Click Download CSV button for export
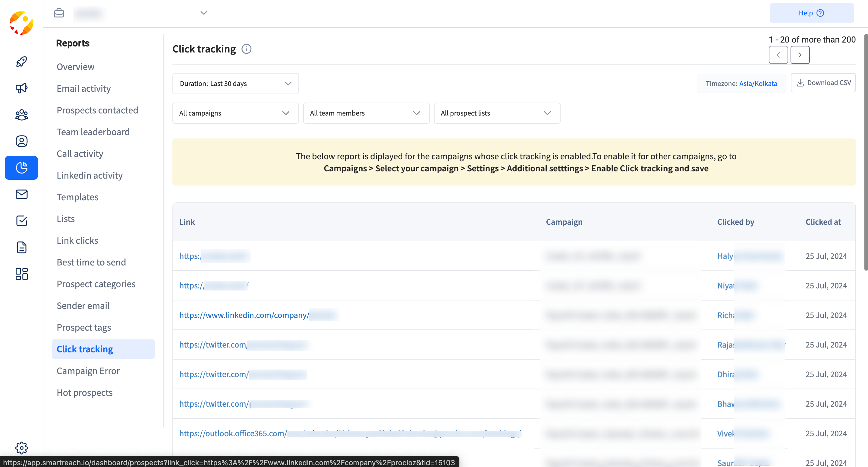The width and height of the screenshot is (868, 467). [x=823, y=83]
